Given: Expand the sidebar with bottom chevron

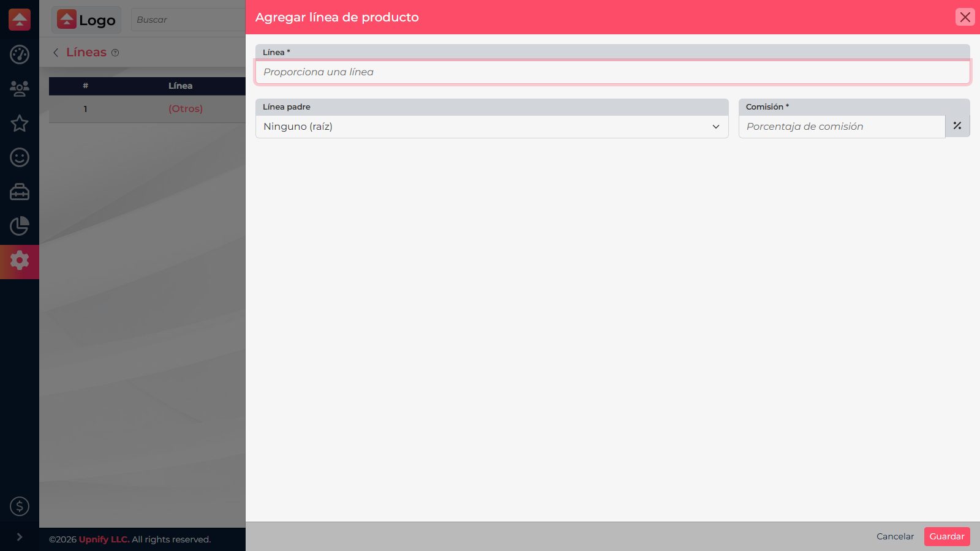Looking at the screenshot, I should pyautogui.click(x=20, y=537).
